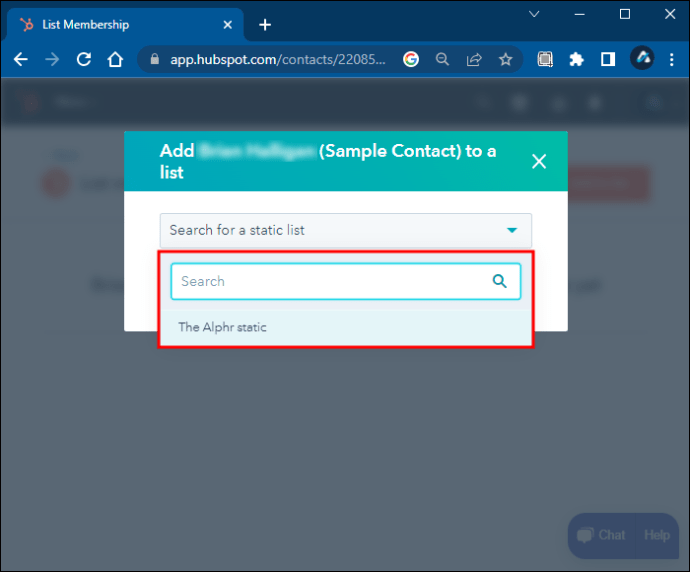Open the Help widget
The image size is (690, 572).
[657, 535]
